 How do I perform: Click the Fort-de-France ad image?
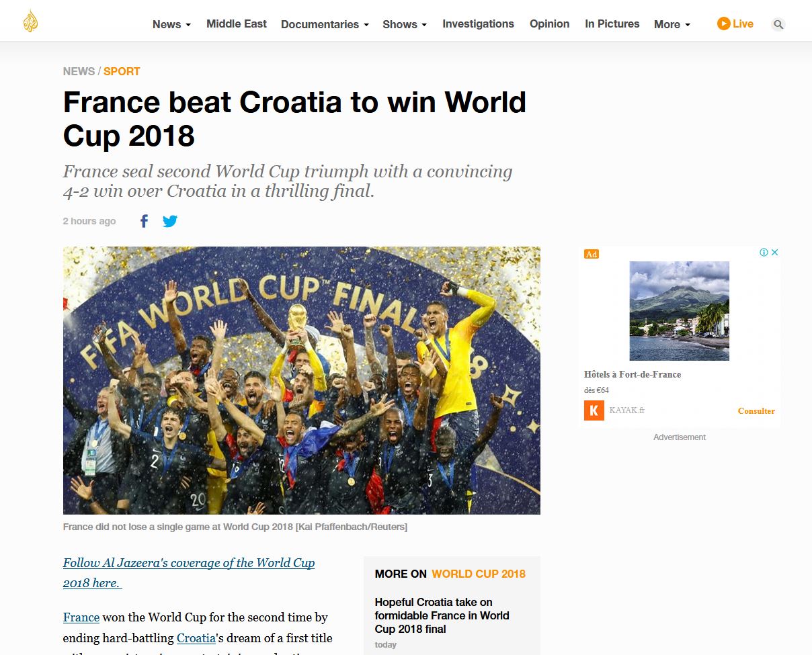pyautogui.click(x=679, y=311)
